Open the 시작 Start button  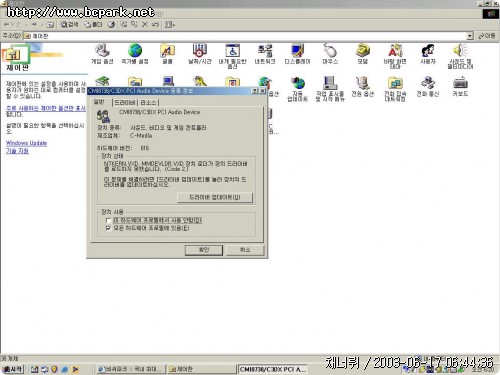tap(12, 369)
